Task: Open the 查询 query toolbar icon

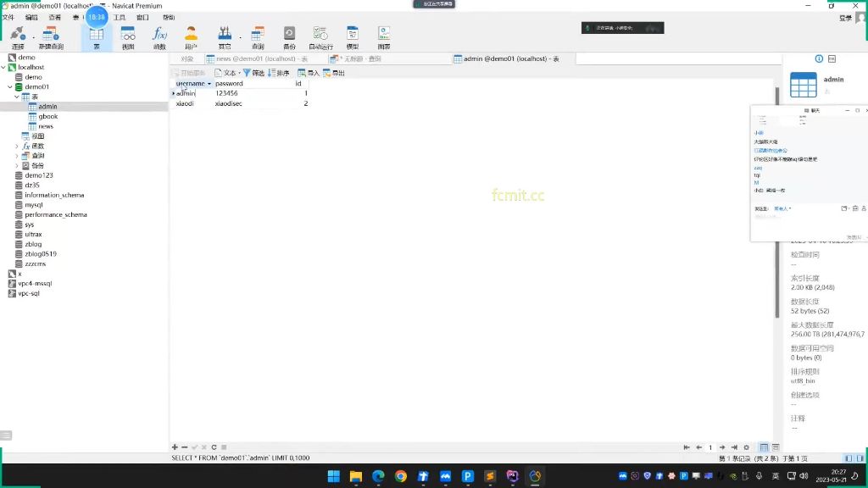Action: point(258,37)
